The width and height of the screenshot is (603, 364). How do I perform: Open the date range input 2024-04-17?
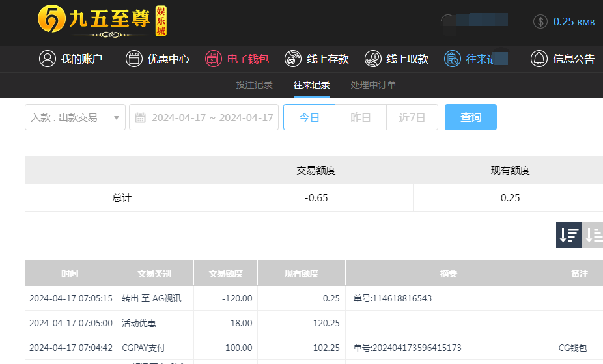point(204,117)
